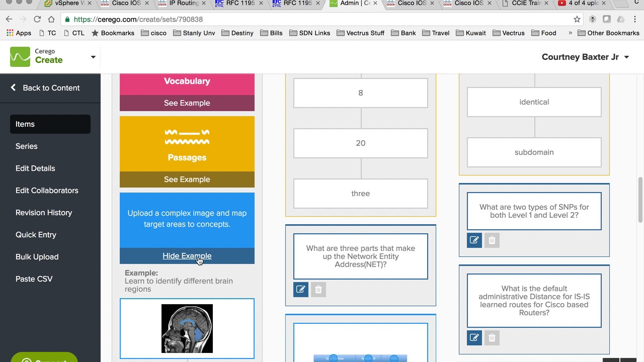Open the Other Bookmarks folder
The height and width of the screenshot is (362, 644).
pos(608,33)
